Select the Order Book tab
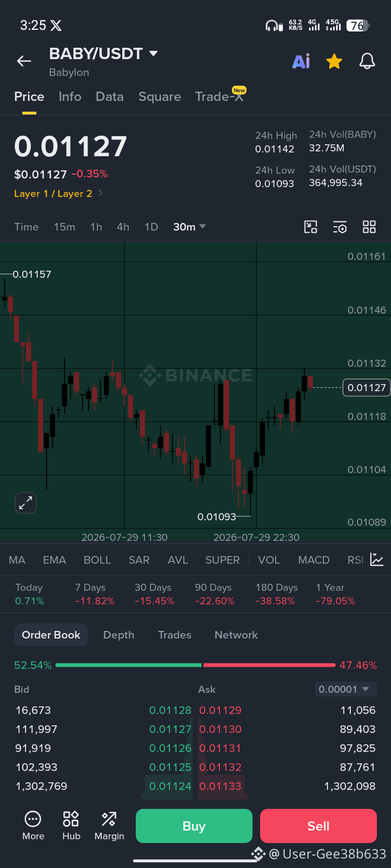 pyautogui.click(x=51, y=635)
